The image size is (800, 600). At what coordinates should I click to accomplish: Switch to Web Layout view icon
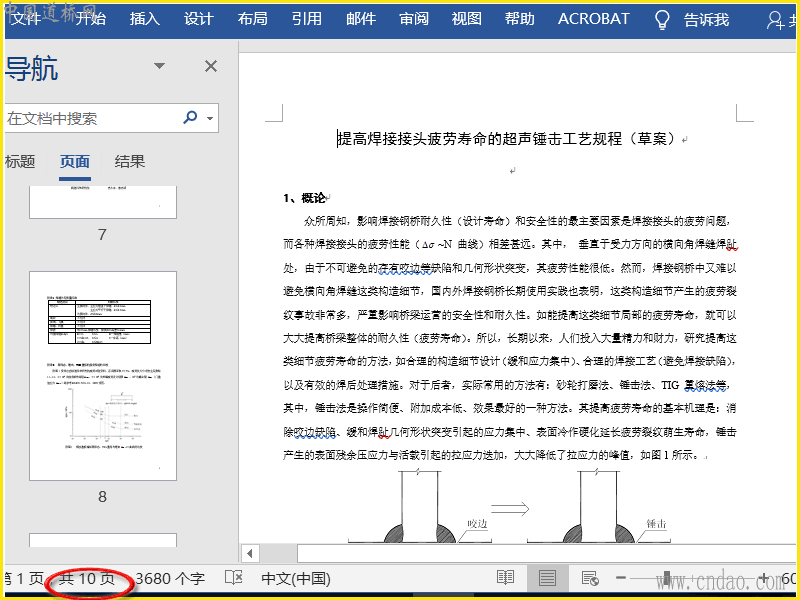coord(590,578)
